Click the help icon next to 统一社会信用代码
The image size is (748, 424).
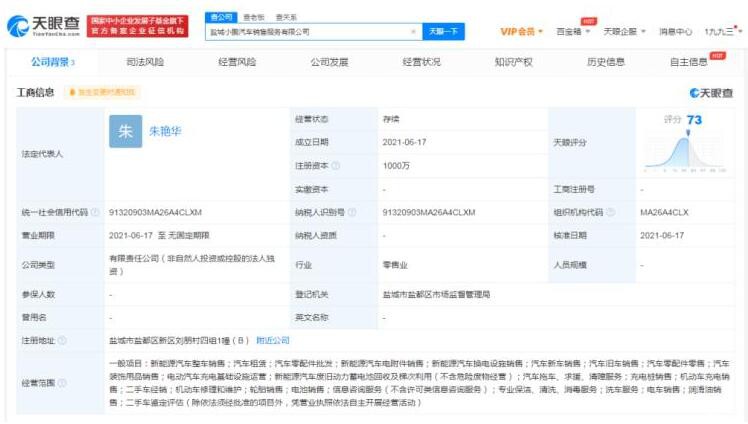95,212
